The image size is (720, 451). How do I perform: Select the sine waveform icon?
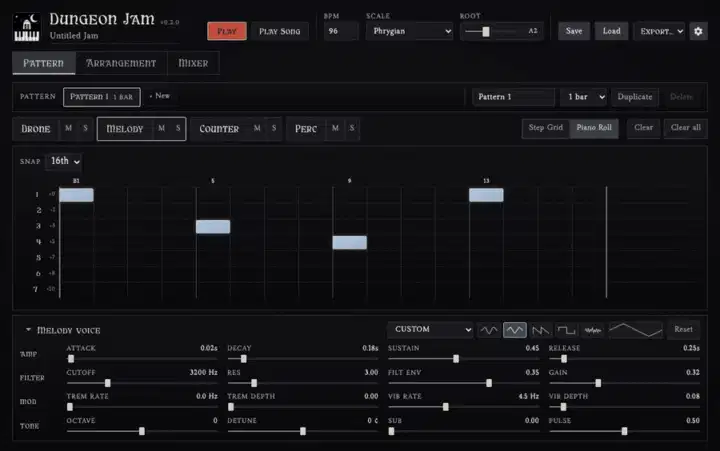pyautogui.click(x=489, y=330)
